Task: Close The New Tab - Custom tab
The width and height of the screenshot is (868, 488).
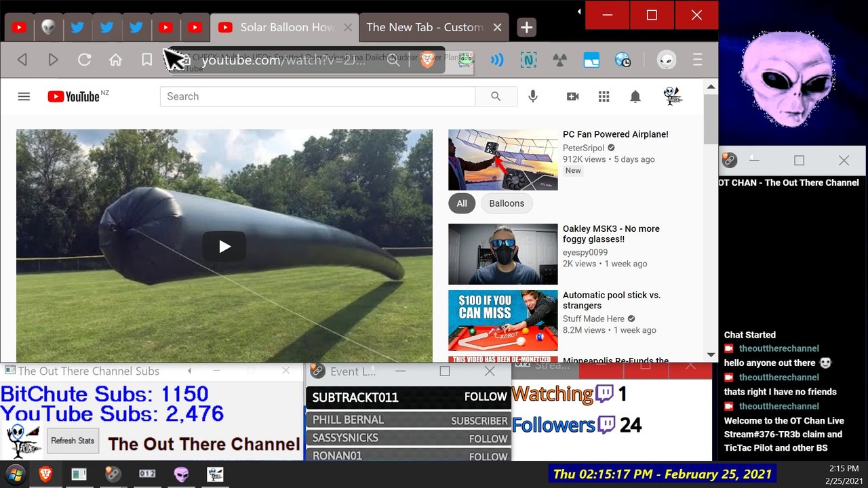Action: click(497, 27)
